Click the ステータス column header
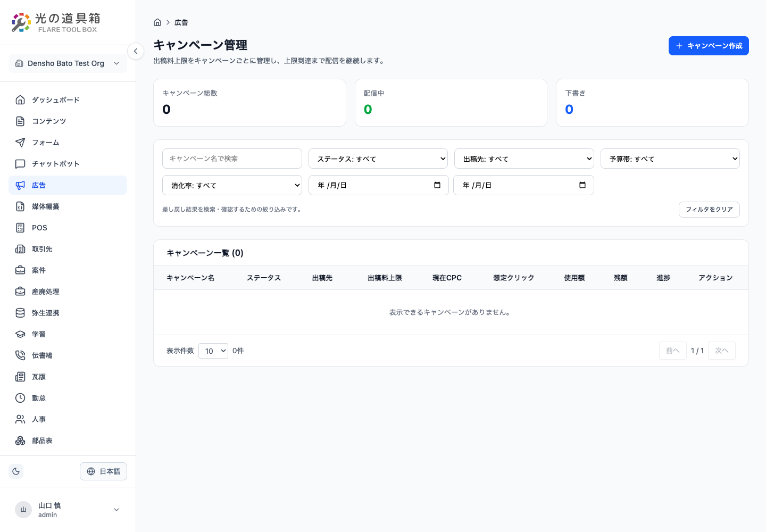The height and width of the screenshot is (532, 766). [264, 278]
